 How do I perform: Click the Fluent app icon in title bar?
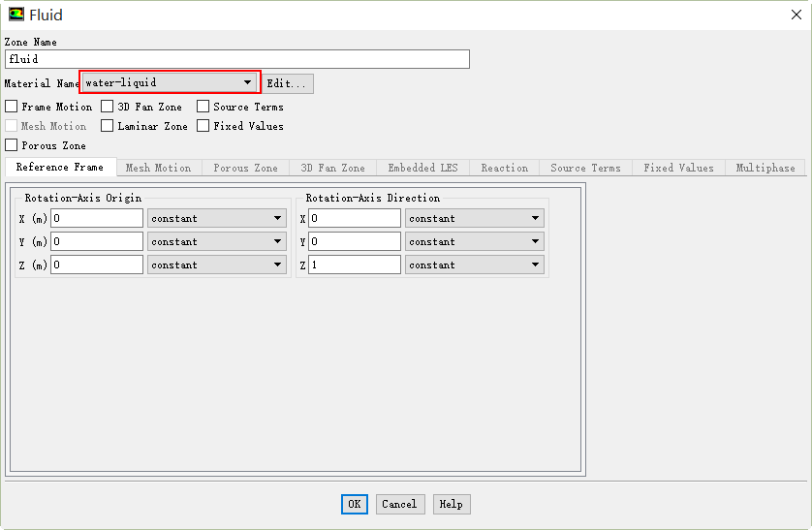tap(16, 15)
